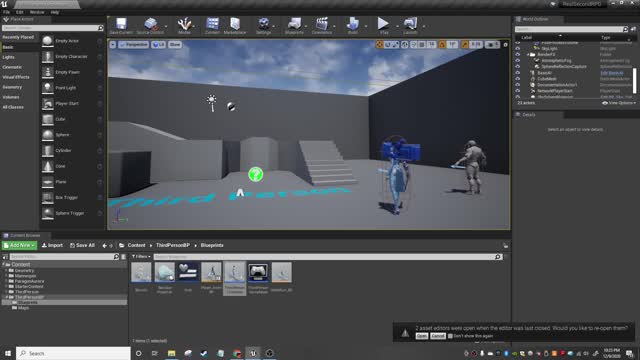Open the Marketplace toolbar icon
Screen dimensions: 640x360
tap(235, 26)
